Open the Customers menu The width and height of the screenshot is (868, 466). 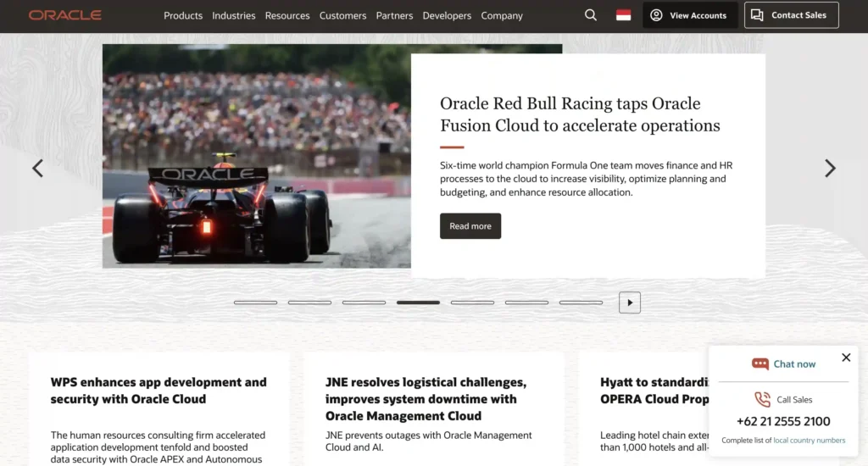pyautogui.click(x=342, y=15)
